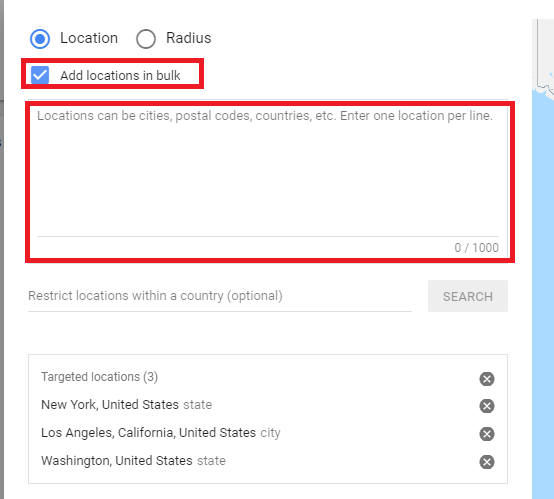Click the Targeted locations (3) header
Image resolution: width=554 pixels, height=499 pixels.
point(99,377)
